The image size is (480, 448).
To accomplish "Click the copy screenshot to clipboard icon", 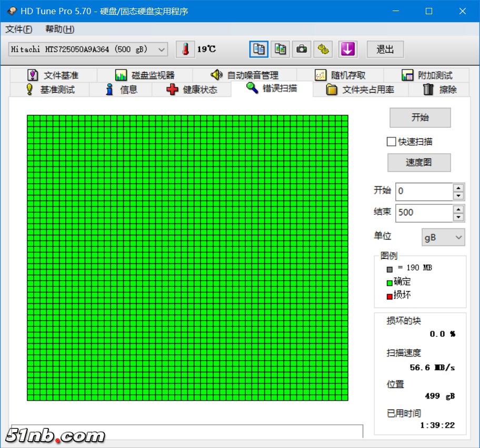I will pyautogui.click(x=281, y=49).
